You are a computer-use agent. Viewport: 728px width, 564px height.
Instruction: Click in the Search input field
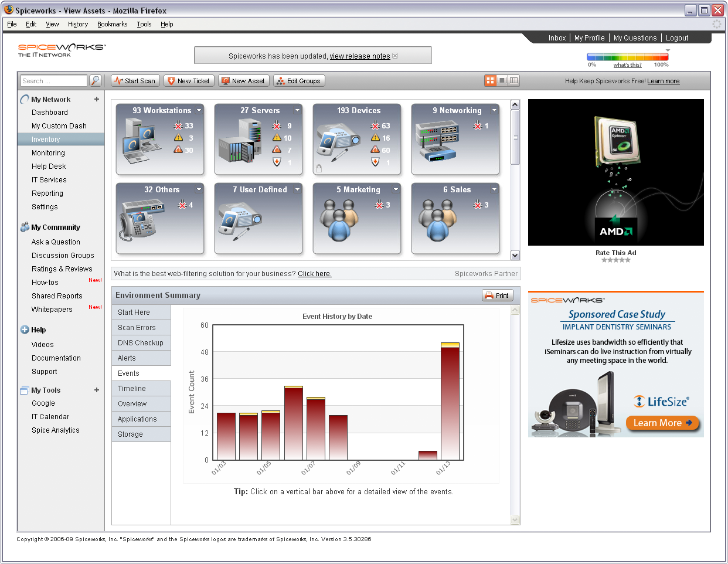pyautogui.click(x=53, y=81)
